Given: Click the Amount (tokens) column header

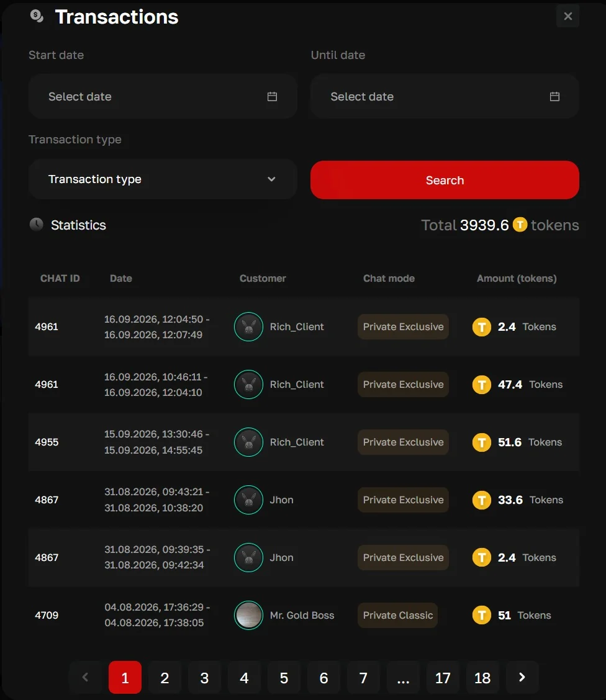Looking at the screenshot, I should coord(517,278).
